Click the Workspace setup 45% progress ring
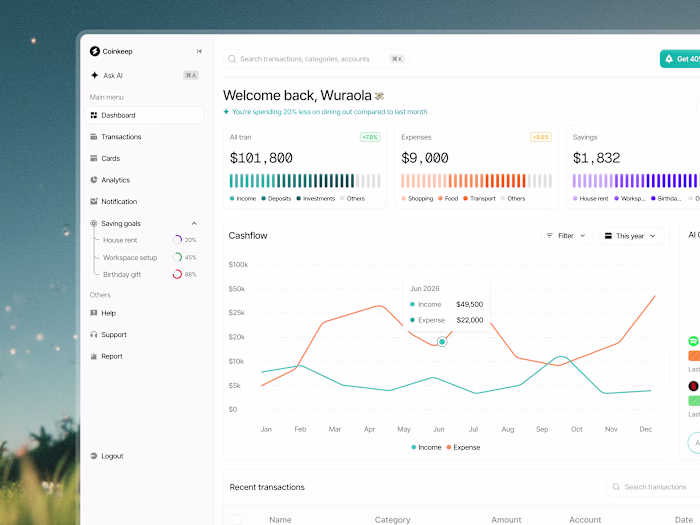This screenshot has width=700, height=525. (x=177, y=257)
